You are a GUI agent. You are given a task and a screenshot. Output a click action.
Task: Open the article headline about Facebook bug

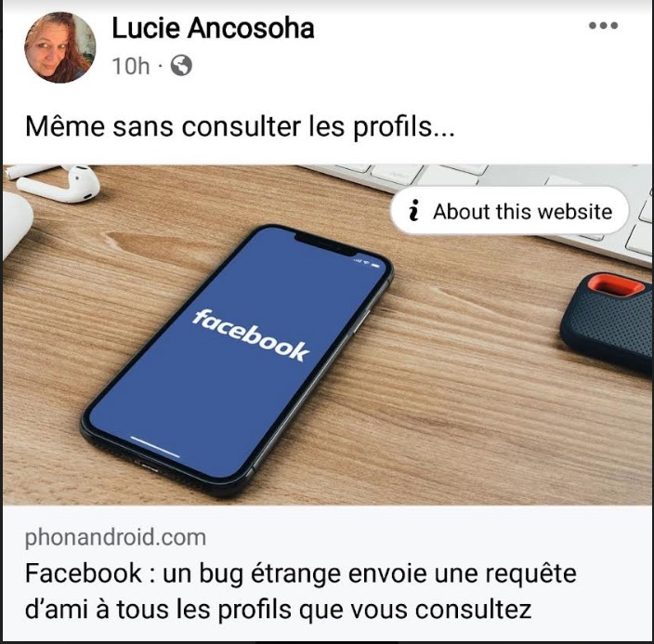pyautogui.click(x=301, y=591)
